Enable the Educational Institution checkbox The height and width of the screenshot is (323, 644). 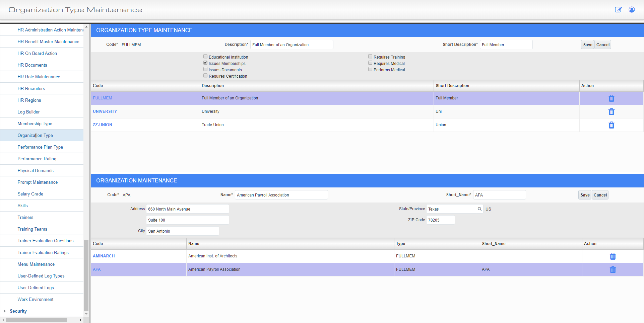pyautogui.click(x=205, y=57)
